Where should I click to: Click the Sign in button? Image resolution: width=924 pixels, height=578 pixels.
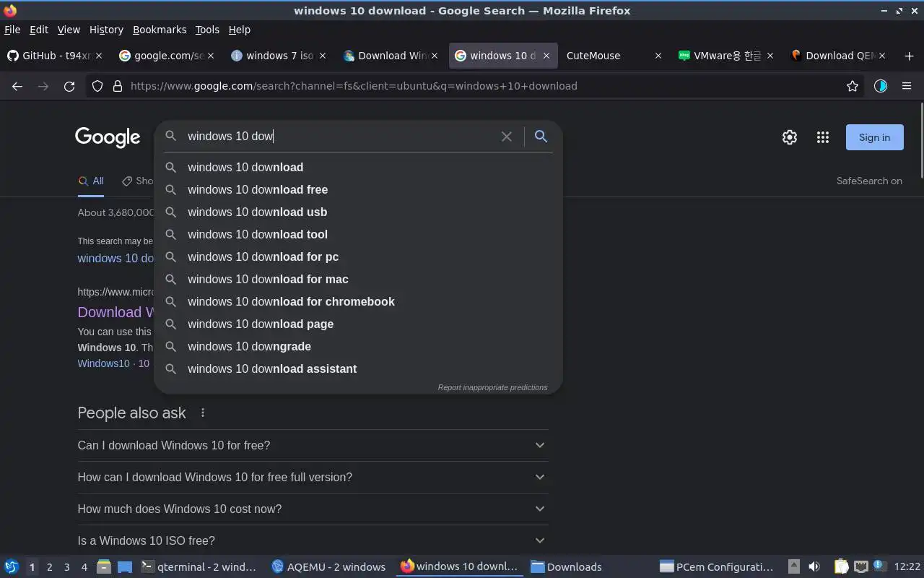(874, 137)
